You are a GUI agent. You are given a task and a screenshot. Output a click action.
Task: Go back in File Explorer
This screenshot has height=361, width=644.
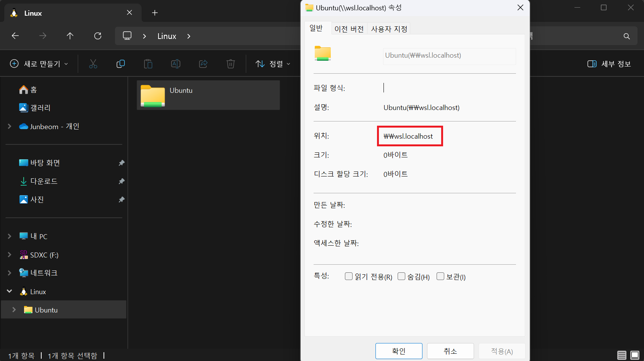point(15,36)
